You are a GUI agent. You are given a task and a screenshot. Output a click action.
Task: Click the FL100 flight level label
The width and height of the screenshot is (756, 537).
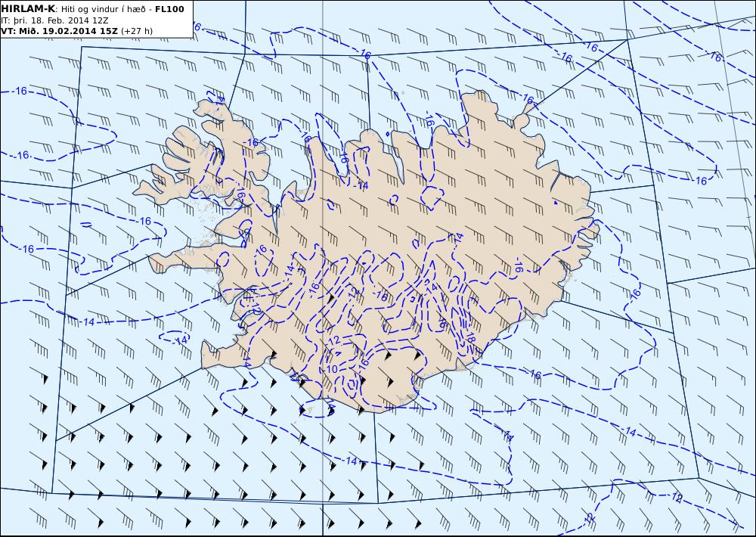coord(169,9)
